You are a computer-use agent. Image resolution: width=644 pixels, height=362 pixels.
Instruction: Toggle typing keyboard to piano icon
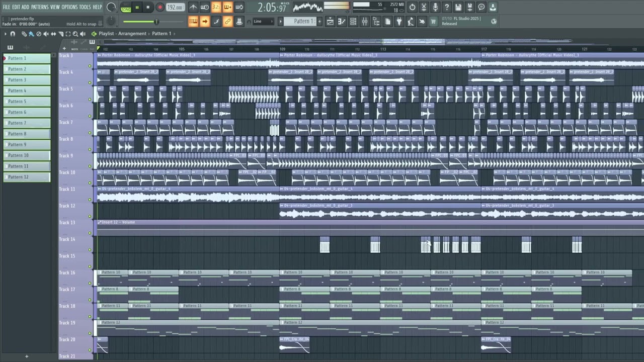pos(193,21)
